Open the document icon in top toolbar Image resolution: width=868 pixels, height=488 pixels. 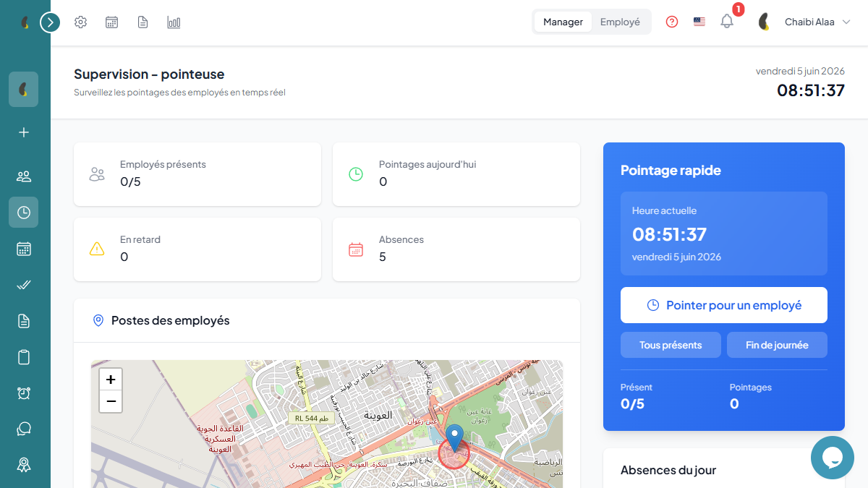click(x=143, y=22)
